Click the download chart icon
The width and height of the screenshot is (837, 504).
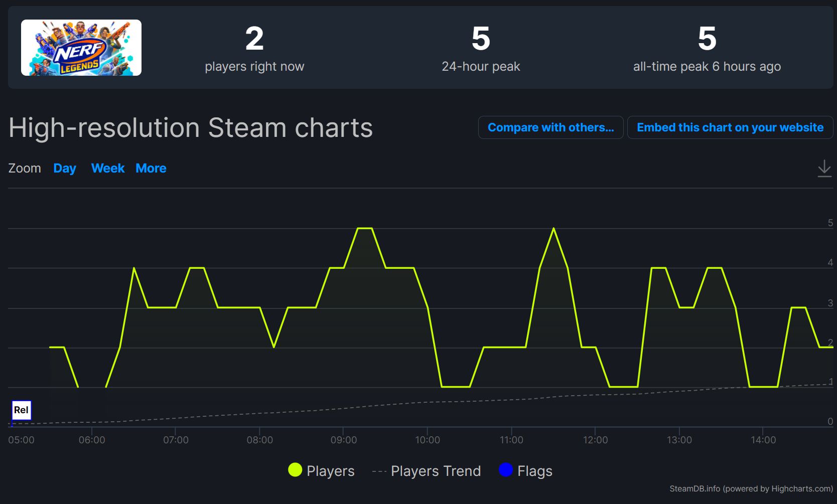[x=824, y=169]
